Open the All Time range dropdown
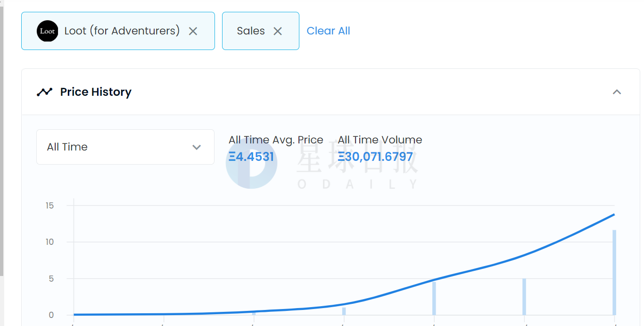644x326 pixels. (x=125, y=147)
